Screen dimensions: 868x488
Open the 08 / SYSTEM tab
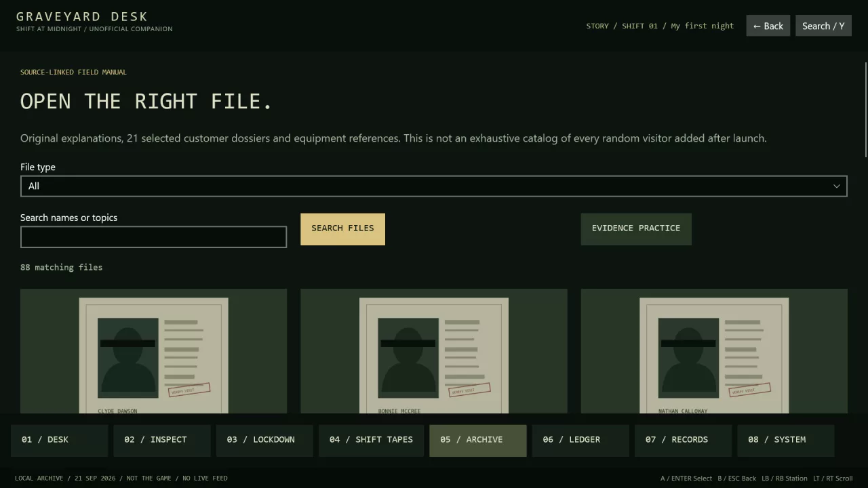785,440
